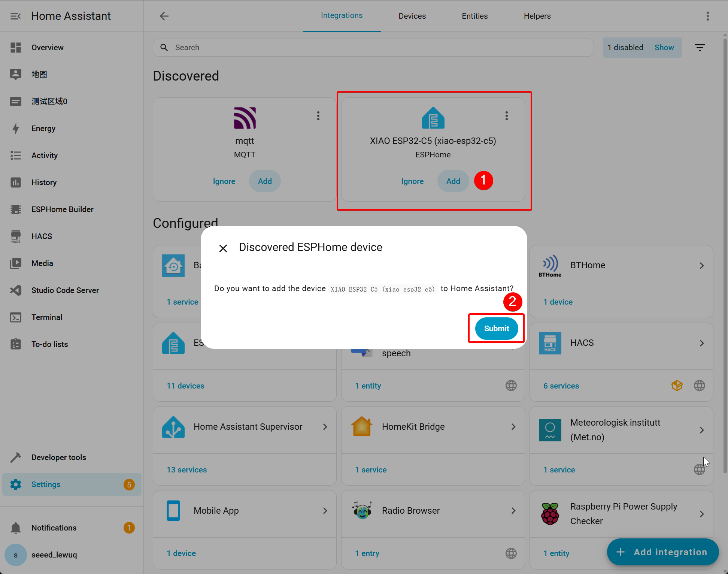Open the Notifications bell panel
The image size is (728, 574).
54,528
